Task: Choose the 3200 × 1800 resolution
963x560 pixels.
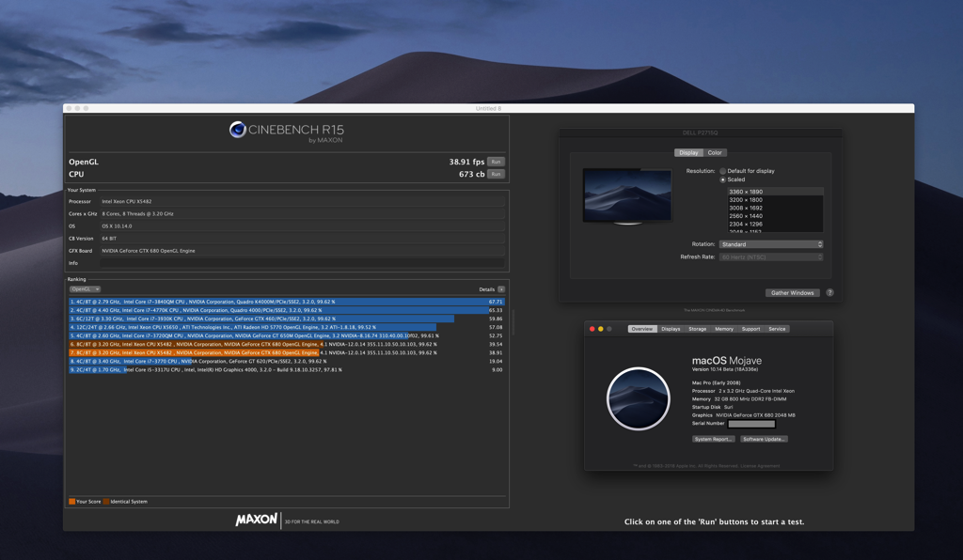Action: tap(775, 200)
